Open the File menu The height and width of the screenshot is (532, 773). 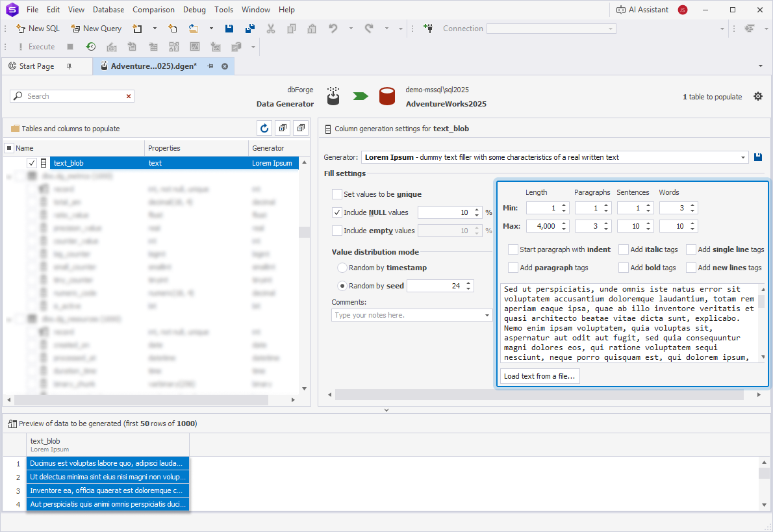pyautogui.click(x=32, y=9)
